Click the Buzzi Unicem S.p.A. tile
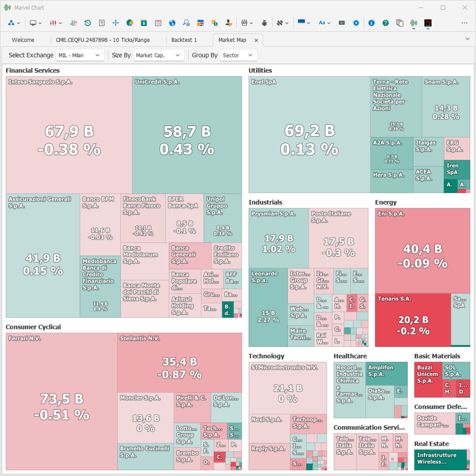The height and width of the screenshot is (476, 476). pyautogui.click(x=428, y=379)
